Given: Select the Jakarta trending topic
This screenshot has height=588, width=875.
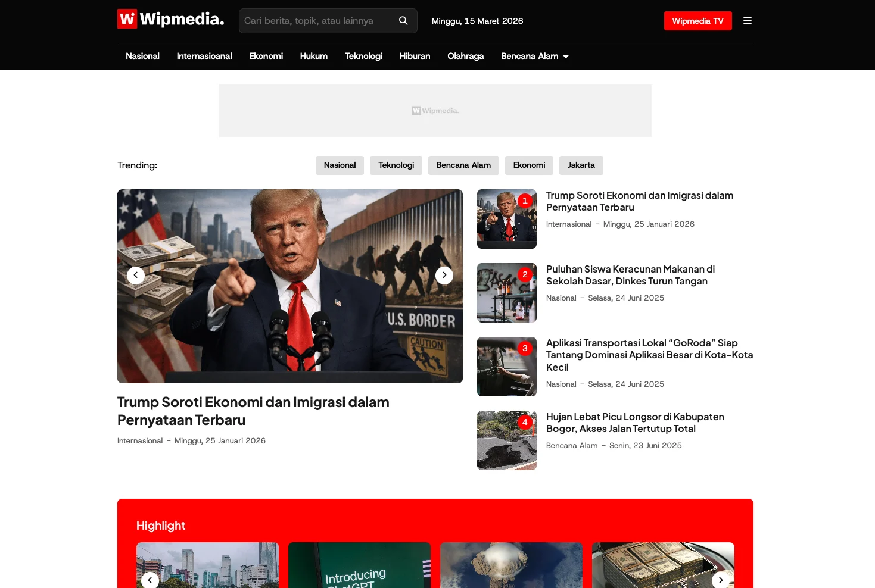Looking at the screenshot, I should [581, 165].
